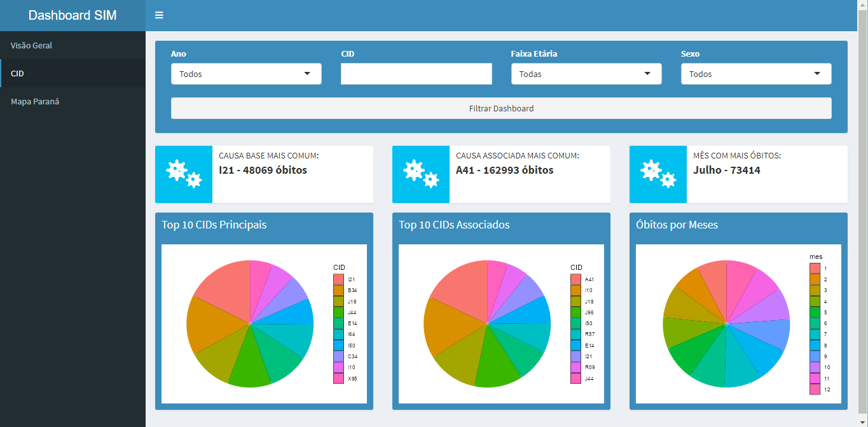
Task: Click the X95 legend color swatch
Action: tap(338, 379)
